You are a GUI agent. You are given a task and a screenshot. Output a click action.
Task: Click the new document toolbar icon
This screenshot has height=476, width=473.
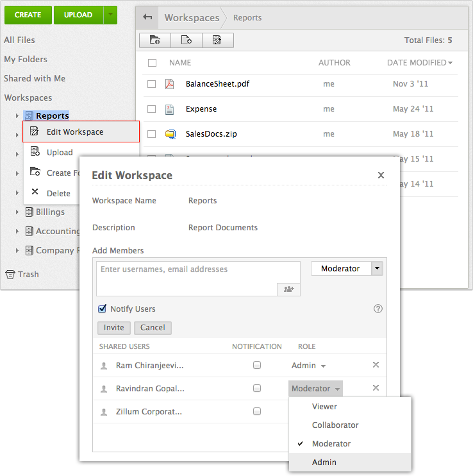click(x=186, y=40)
